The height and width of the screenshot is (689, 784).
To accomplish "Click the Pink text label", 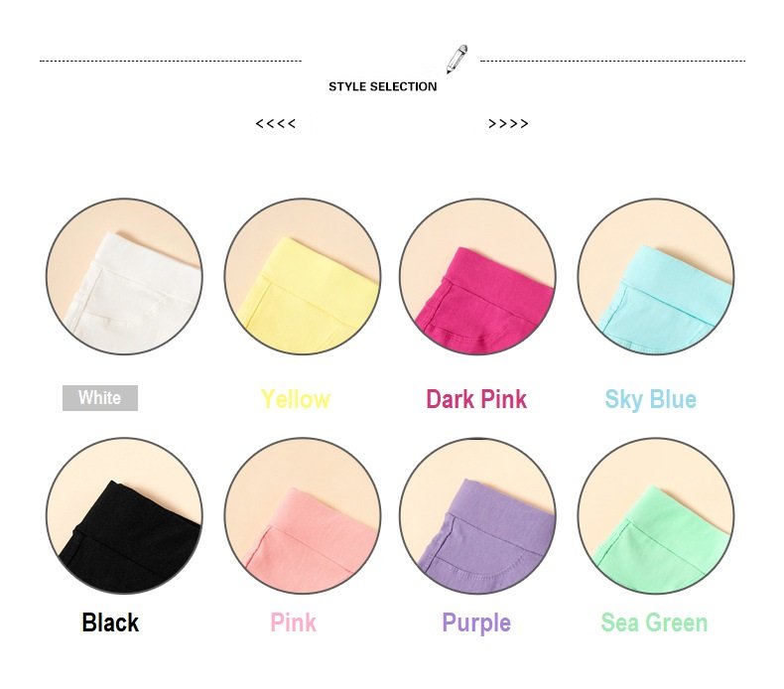I will tap(293, 622).
